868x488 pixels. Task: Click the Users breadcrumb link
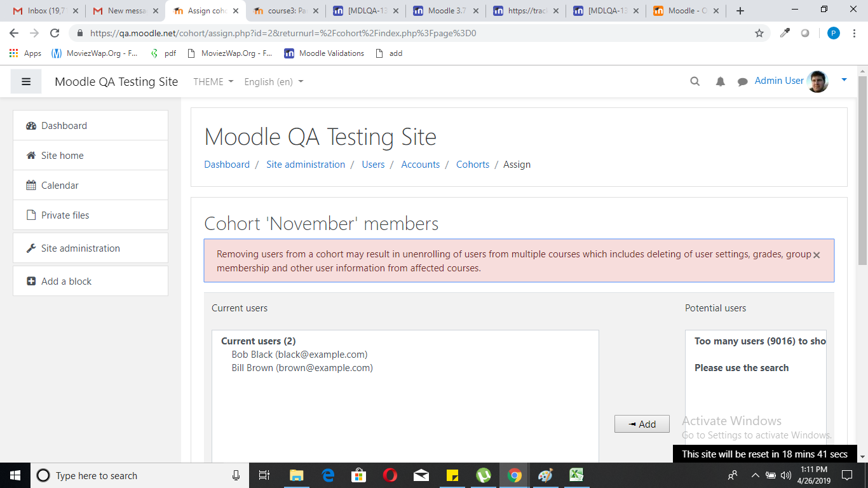373,164
